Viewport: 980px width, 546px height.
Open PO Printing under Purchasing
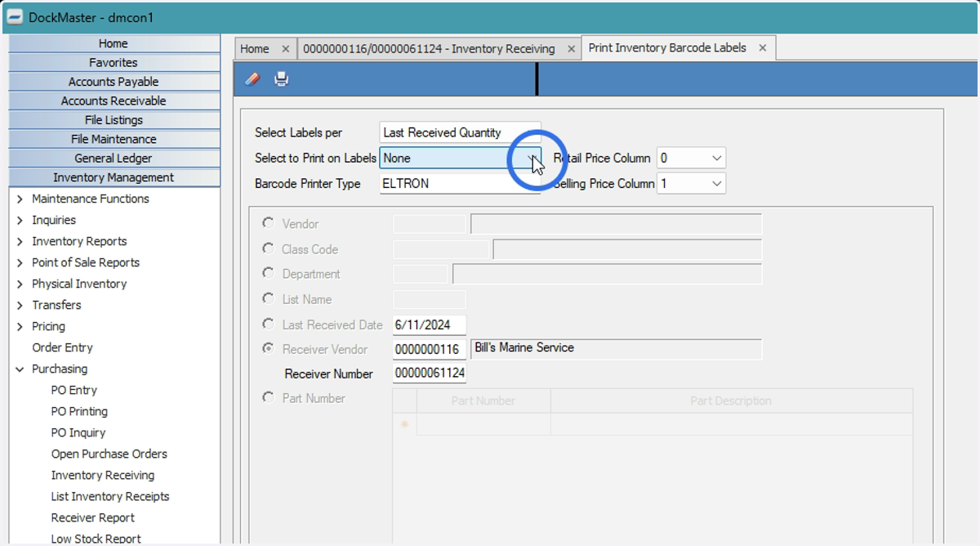coord(79,411)
